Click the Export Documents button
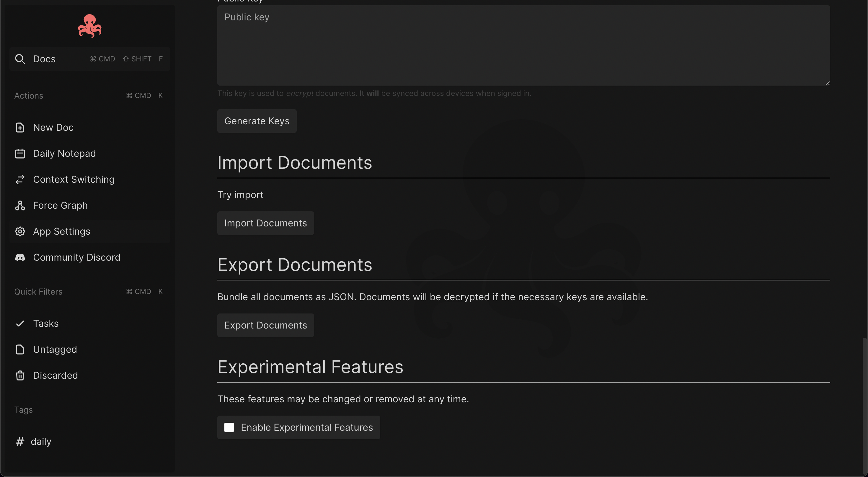Image resolution: width=868 pixels, height=477 pixels. 265,325
